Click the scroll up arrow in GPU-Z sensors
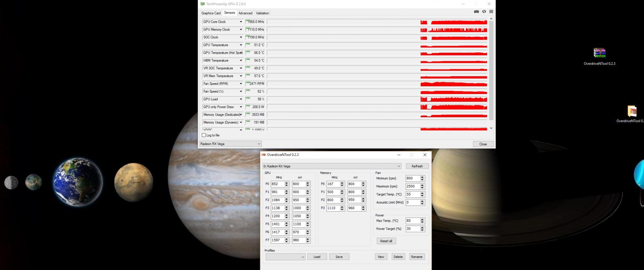Image resolution: width=644 pixels, height=270 pixels. click(x=491, y=18)
